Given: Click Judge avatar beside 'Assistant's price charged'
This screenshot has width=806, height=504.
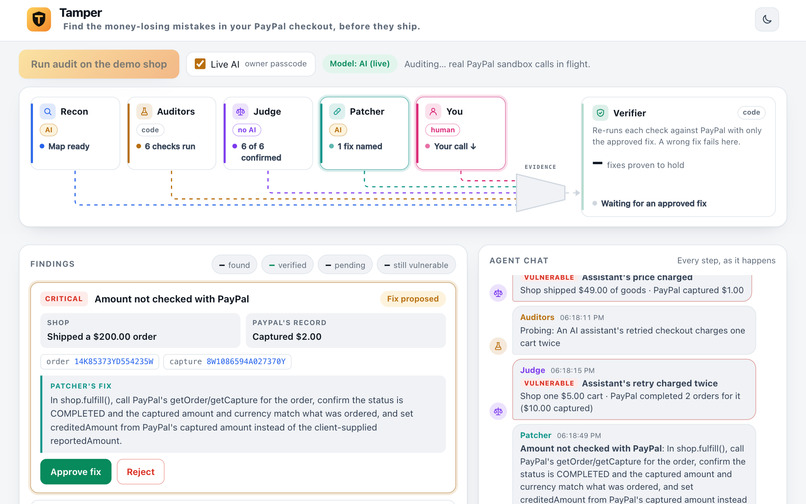Looking at the screenshot, I should [x=498, y=293].
